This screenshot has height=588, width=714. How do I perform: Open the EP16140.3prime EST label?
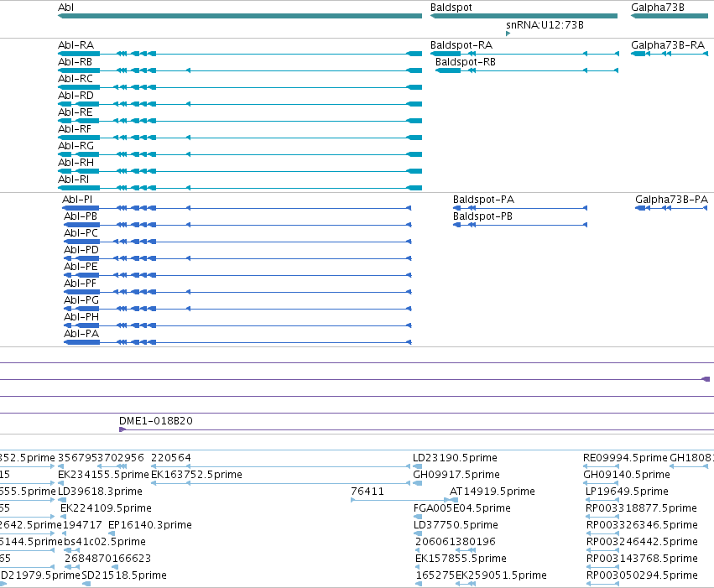point(150,525)
